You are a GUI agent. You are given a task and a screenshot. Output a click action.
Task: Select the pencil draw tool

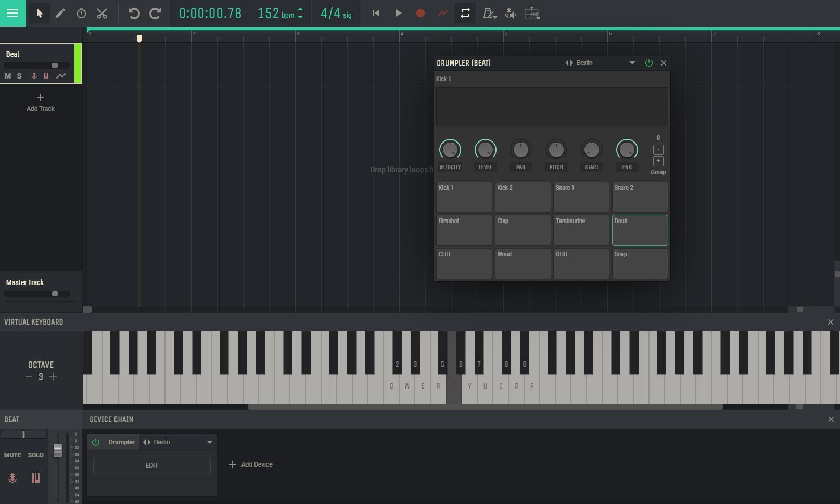[x=60, y=14]
